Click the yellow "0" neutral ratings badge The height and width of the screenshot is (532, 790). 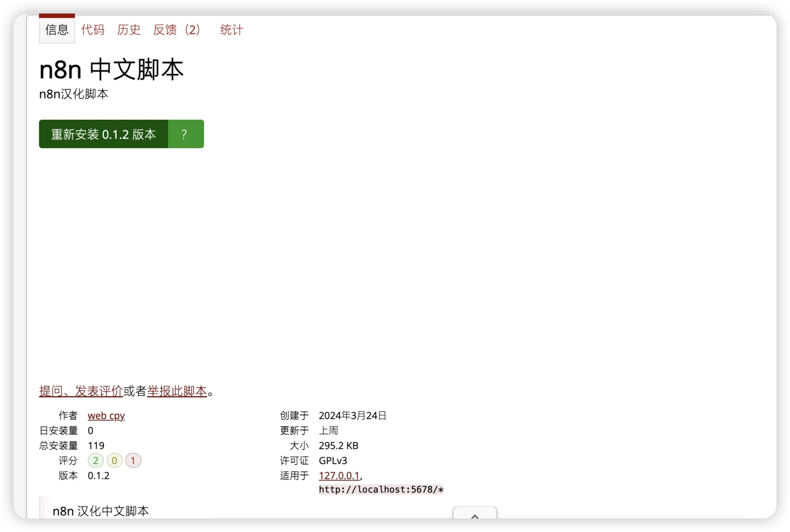[x=114, y=461]
